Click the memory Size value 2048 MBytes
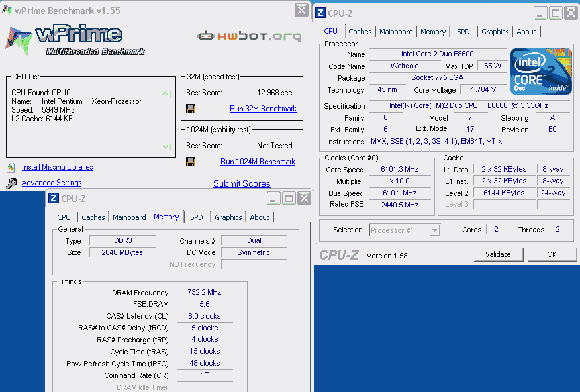 (122, 252)
